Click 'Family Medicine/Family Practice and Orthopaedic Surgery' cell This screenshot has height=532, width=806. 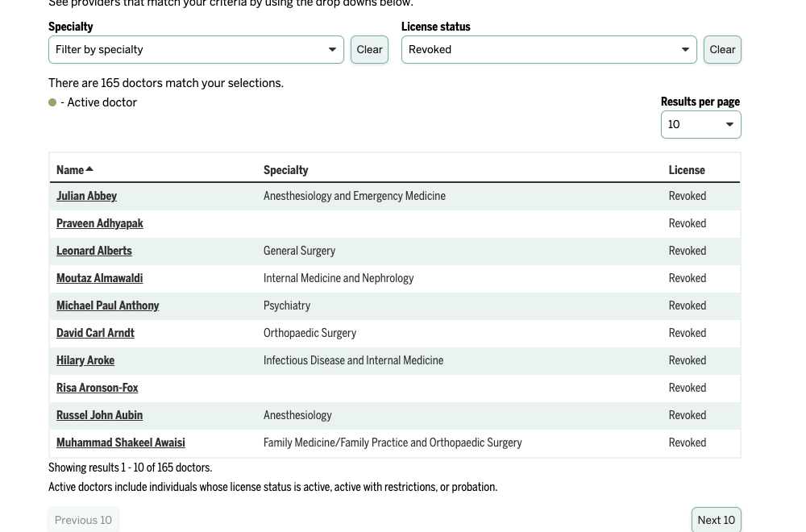[x=393, y=443]
